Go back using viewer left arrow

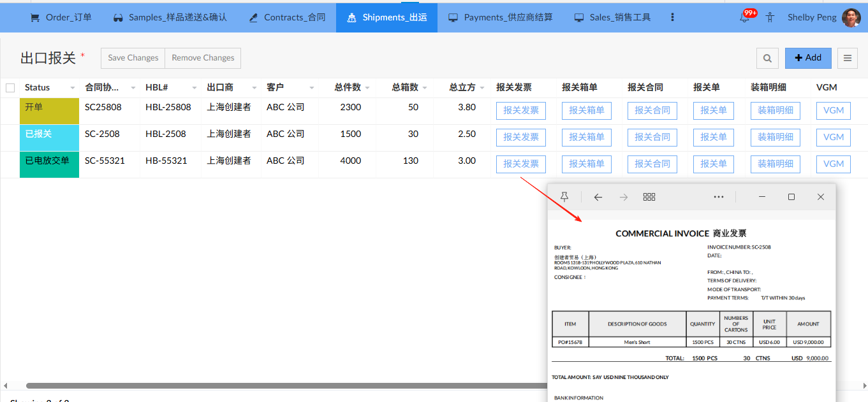(598, 197)
